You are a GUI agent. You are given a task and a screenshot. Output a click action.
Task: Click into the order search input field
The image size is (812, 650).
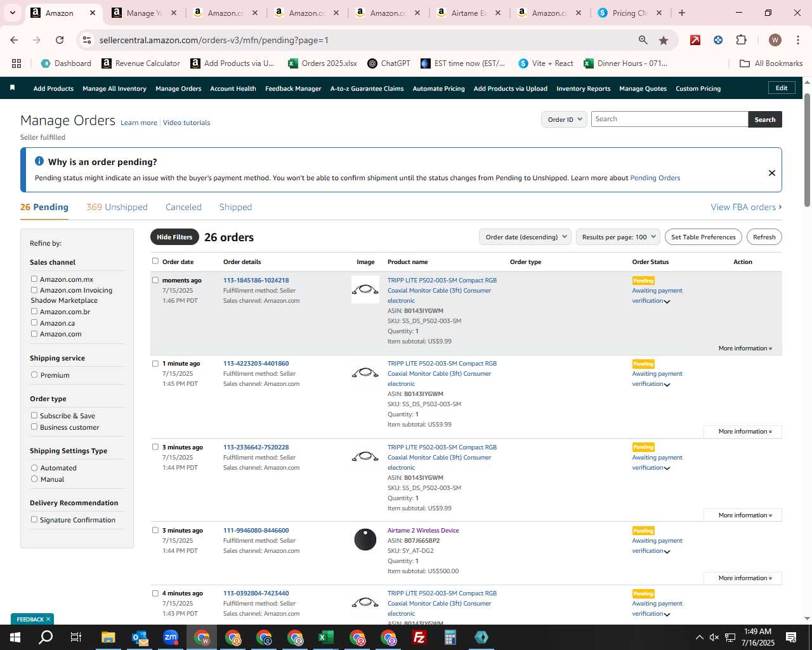click(x=669, y=119)
